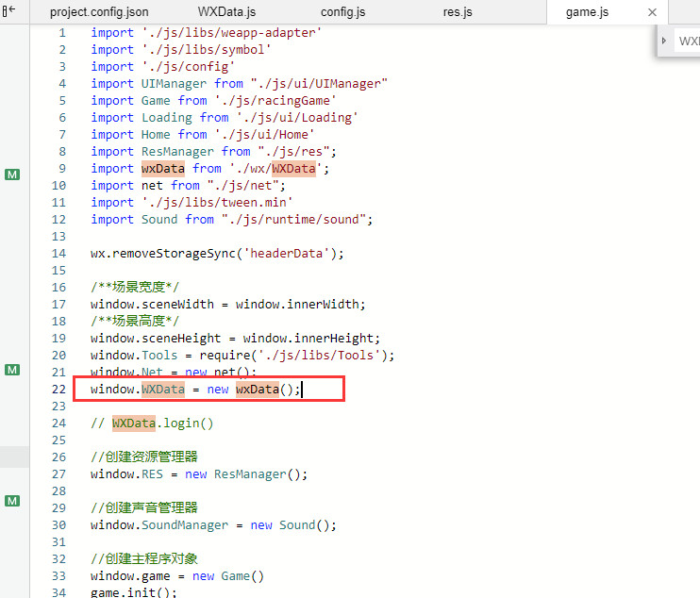This screenshot has height=598, width=700.
Task: Click game.init() on line 34
Action: click(133, 592)
